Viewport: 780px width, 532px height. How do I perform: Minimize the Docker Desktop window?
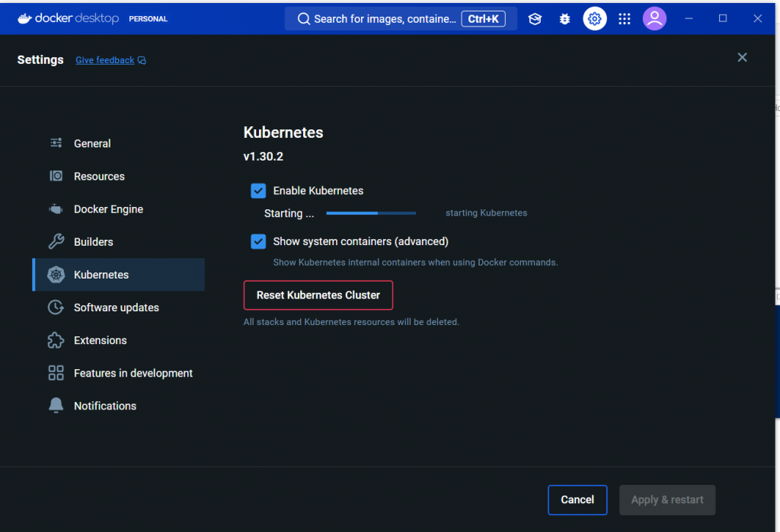pyautogui.click(x=689, y=18)
